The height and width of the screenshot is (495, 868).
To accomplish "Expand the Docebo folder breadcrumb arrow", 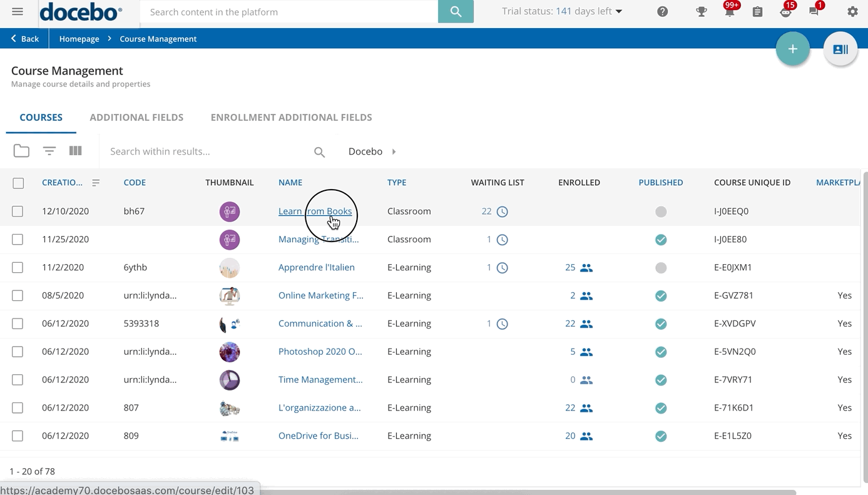I will 394,151.
